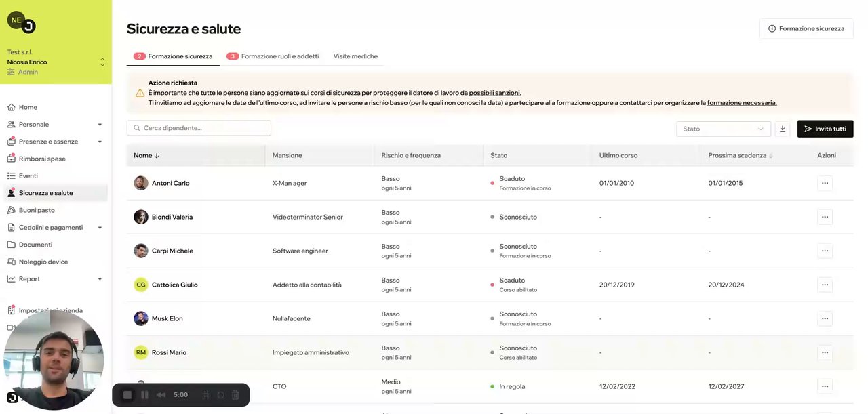
Task: Click the download export icon button
Action: [783, 129]
